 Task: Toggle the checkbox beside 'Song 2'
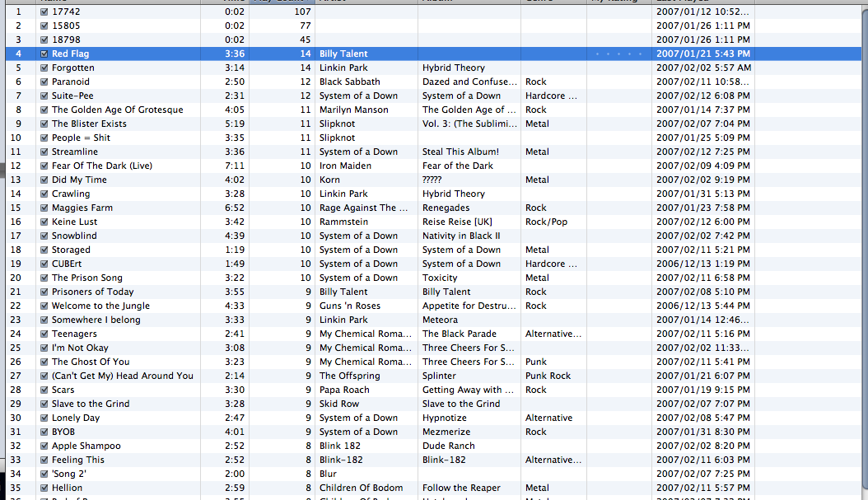(x=44, y=474)
